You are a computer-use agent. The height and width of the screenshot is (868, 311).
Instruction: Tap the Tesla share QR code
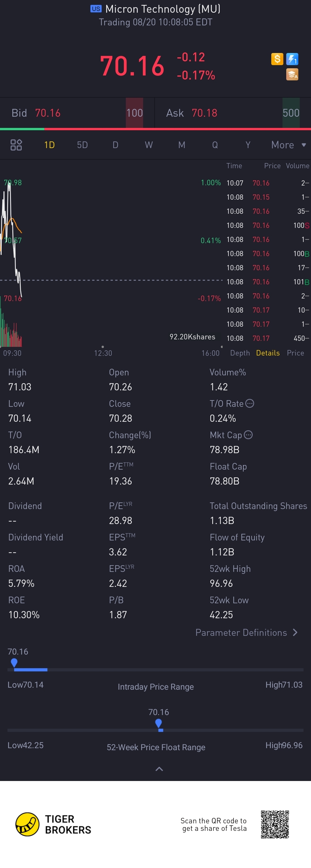pos(275,824)
